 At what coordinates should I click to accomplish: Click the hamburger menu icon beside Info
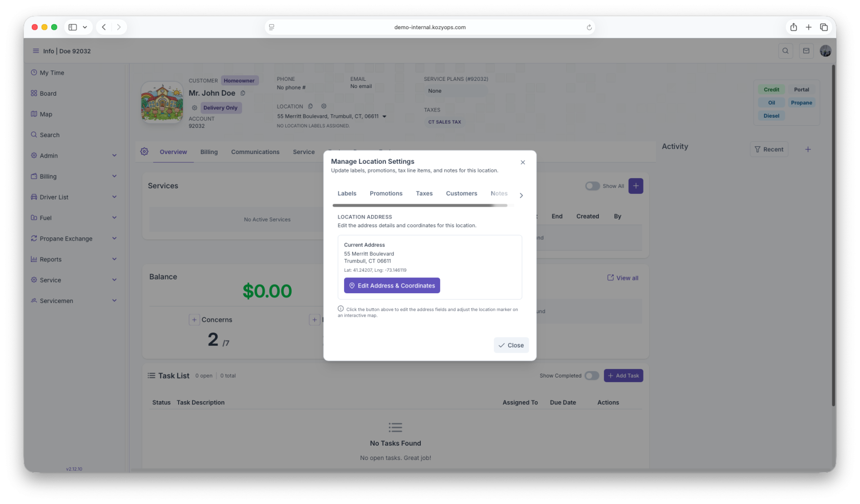point(36,51)
